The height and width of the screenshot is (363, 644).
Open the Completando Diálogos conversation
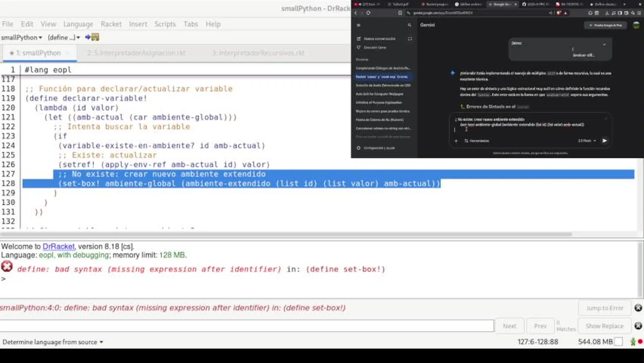click(383, 68)
